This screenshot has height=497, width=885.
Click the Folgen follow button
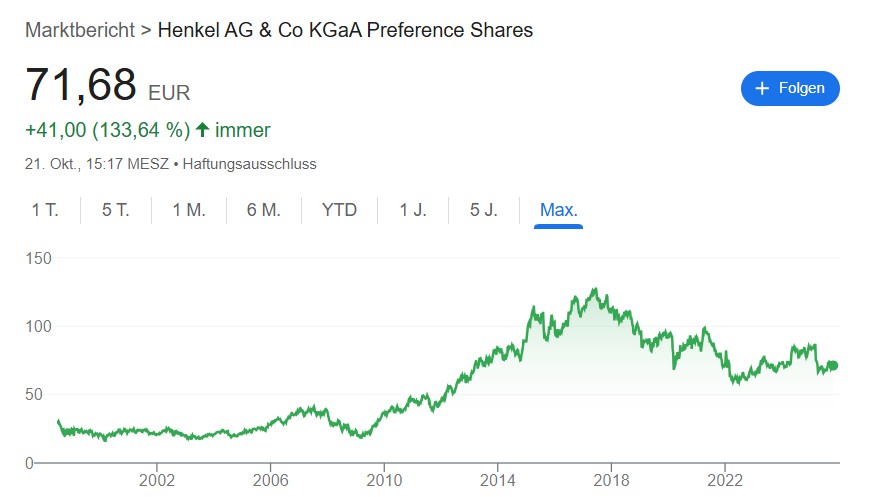tap(790, 88)
